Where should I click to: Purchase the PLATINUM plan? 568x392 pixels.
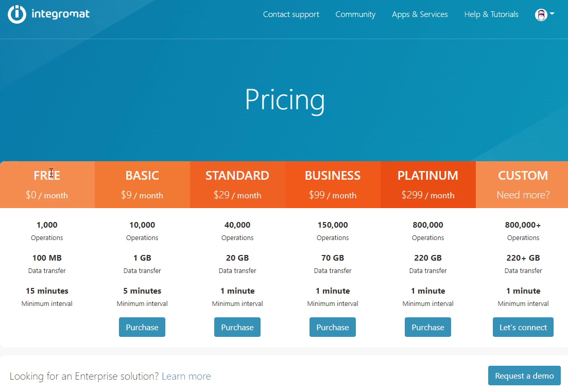coord(427,327)
